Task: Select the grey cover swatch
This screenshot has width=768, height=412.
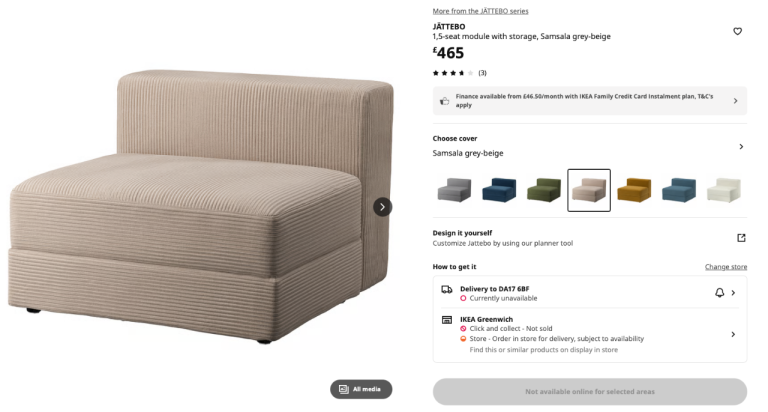Action: coord(454,190)
